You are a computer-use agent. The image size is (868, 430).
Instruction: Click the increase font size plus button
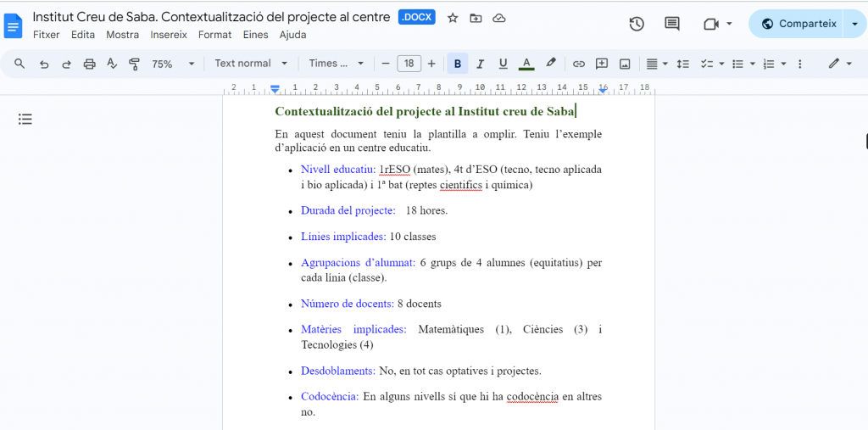click(x=431, y=64)
